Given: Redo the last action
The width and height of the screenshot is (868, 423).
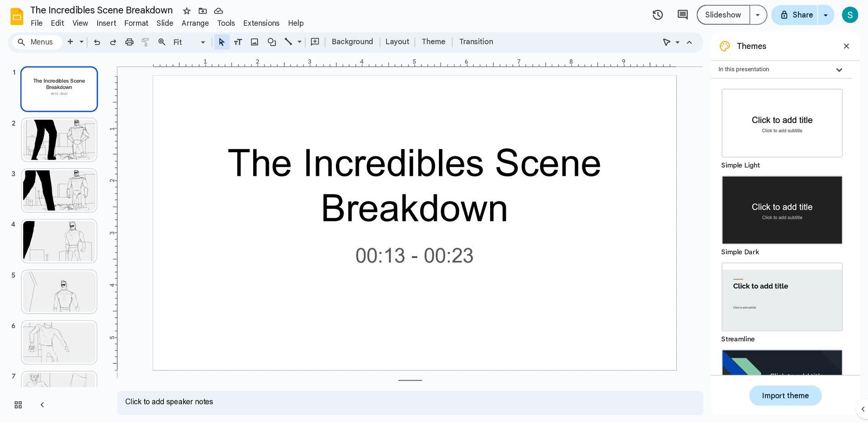Looking at the screenshot, I should (x=113, y=42).
